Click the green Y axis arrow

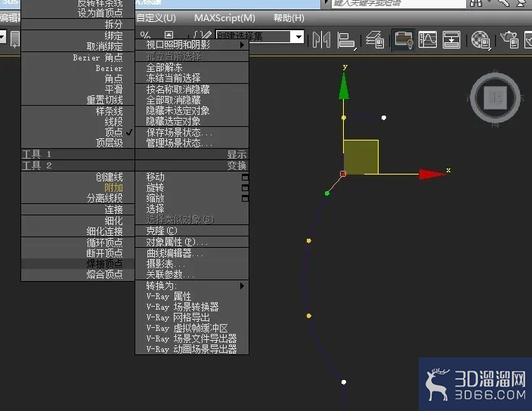(344, 86)
